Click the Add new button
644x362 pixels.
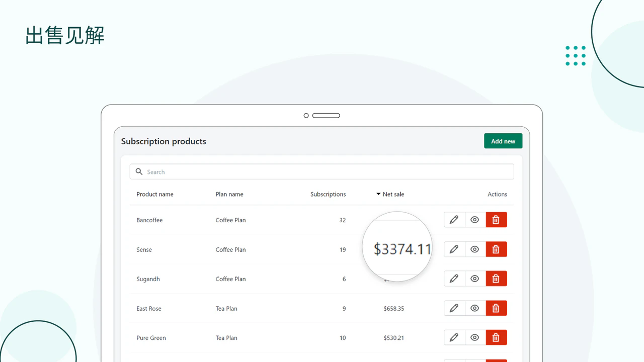(503, 141)
